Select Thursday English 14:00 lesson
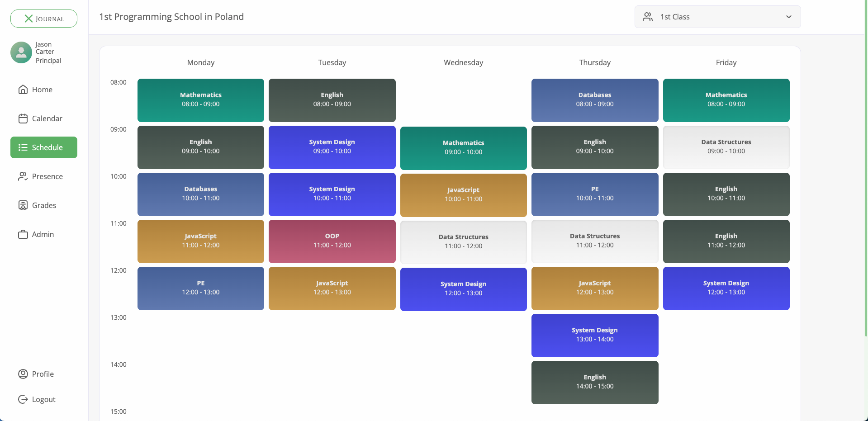Viewport: 868px width, 421px height. [595, 383]
